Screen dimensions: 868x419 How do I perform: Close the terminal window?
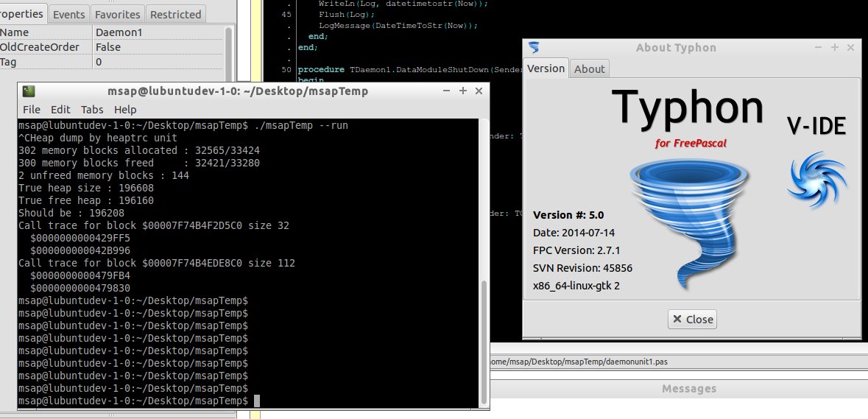(479, 91)
